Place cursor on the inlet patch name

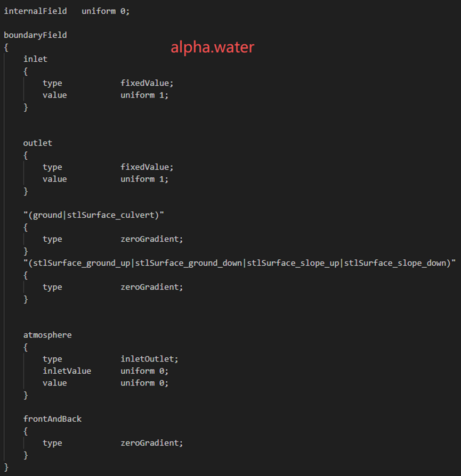pyautogui.click(x=35, y=59)
